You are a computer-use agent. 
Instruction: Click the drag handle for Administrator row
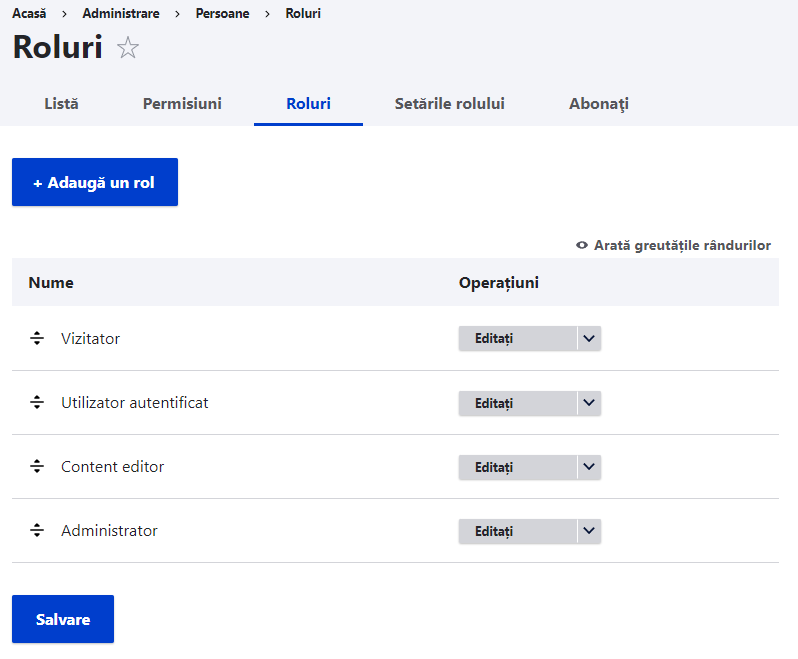(x=37, y=530)
